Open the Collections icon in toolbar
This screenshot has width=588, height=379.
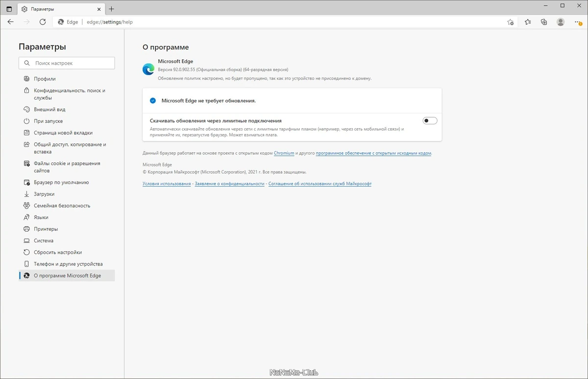pyautogui.click(x=544, y=22)
